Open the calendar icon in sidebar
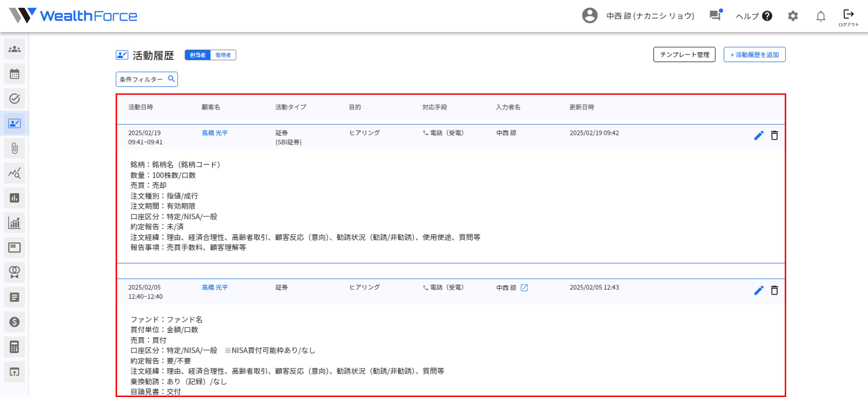 pyautogui.click(x=14, y=74)
